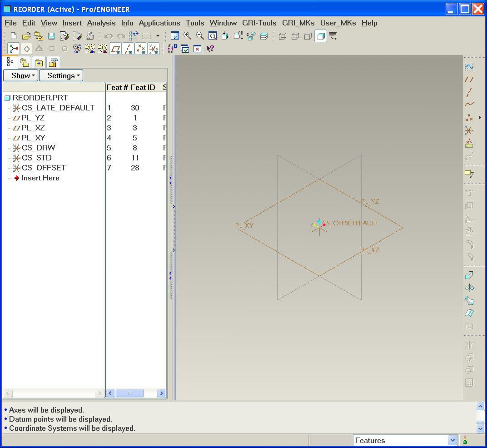Image resolution: width=487 pixels, height=448 pixels.
Task: Refit the model to the screen
Action: click(213, 36)
